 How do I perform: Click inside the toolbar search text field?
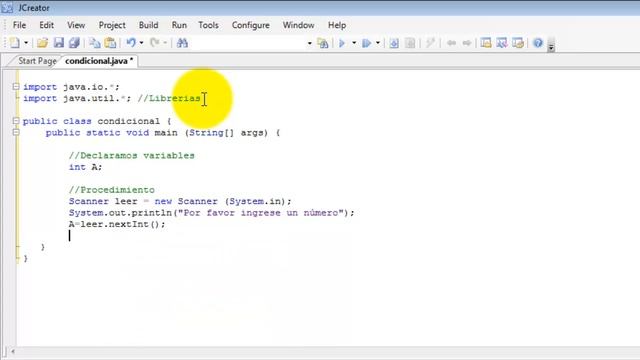248,42
